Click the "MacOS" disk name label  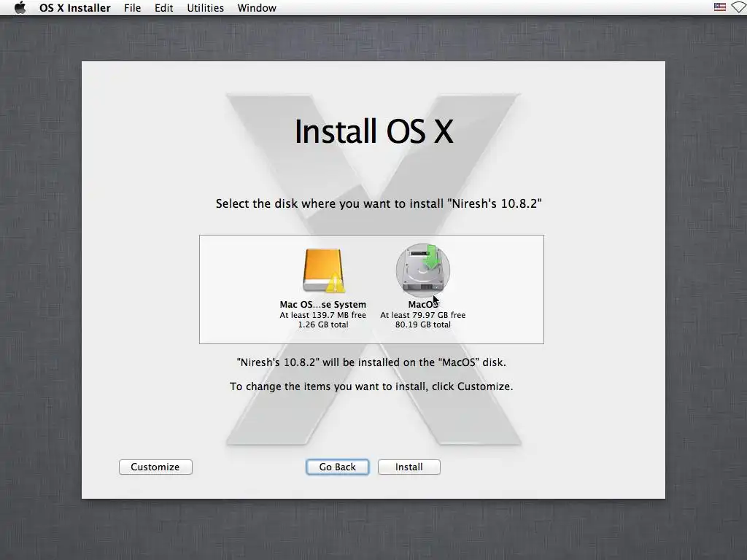pyautogui.click(x=423, y=304)
